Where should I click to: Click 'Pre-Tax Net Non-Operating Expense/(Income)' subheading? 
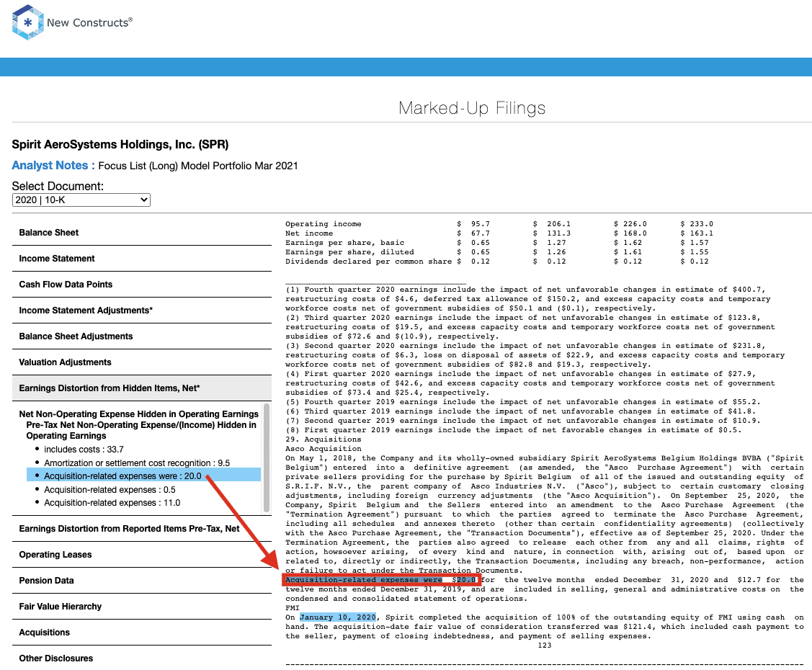141,430
